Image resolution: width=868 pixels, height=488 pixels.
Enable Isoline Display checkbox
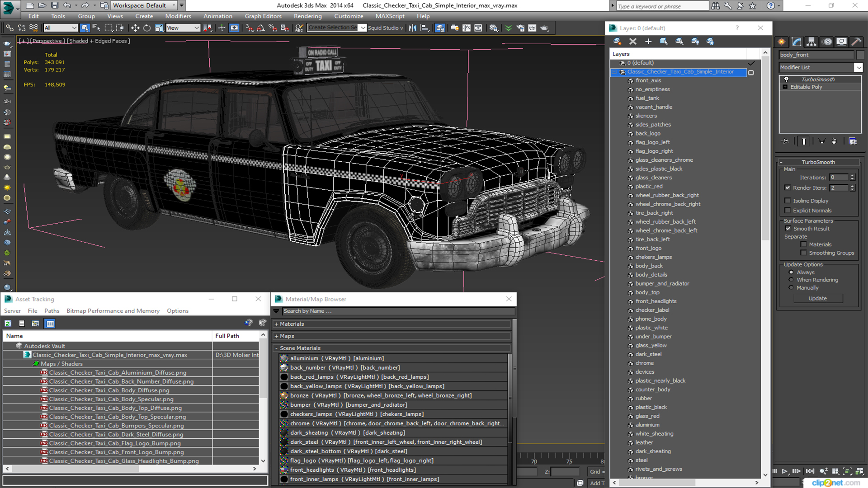788,201
